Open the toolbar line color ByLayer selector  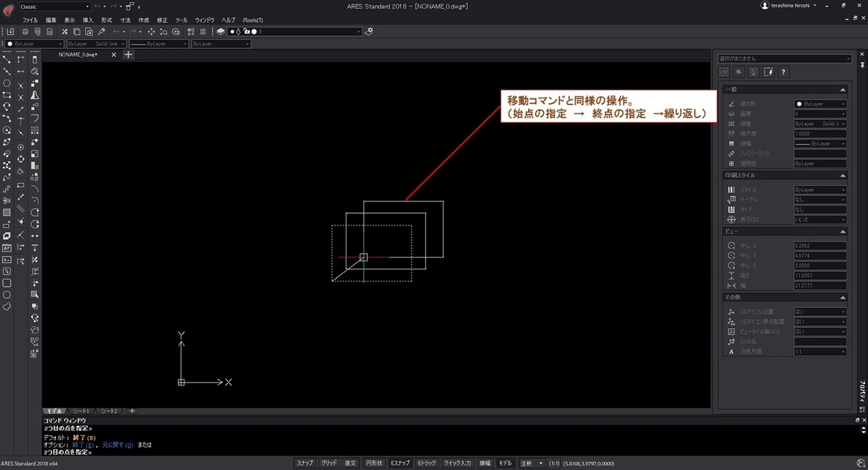click(33, 43)
